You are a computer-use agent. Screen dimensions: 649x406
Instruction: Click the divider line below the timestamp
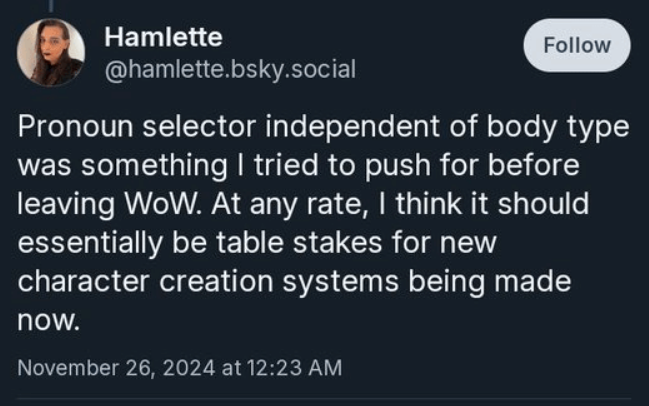coord(324,400)
